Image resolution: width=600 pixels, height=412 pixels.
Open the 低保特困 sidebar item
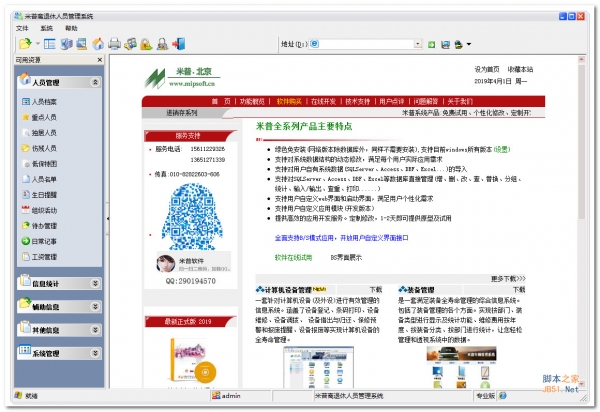pos(39,164)
